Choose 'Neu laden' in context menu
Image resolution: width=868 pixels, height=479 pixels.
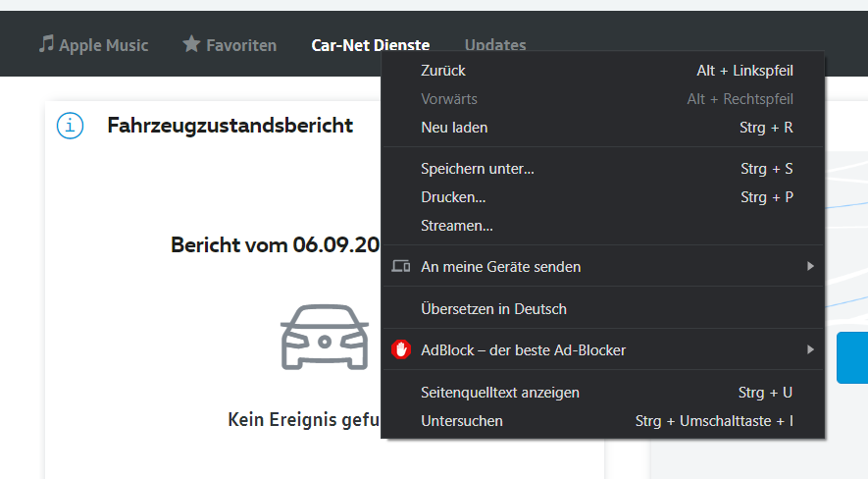(454, 128)
